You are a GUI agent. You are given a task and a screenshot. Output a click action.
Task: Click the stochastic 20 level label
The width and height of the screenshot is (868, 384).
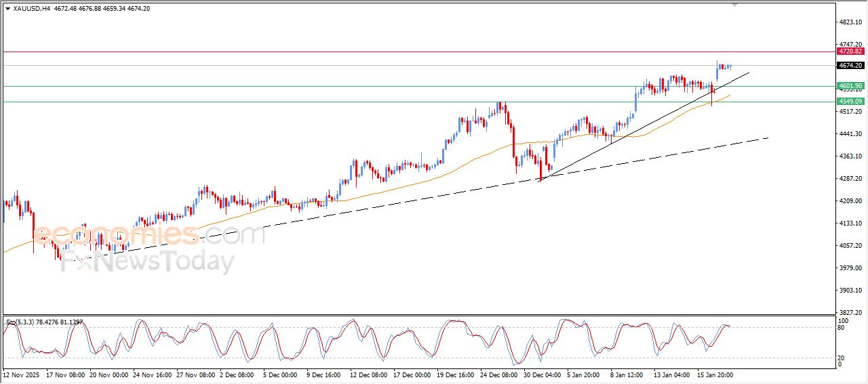(842, 357)
